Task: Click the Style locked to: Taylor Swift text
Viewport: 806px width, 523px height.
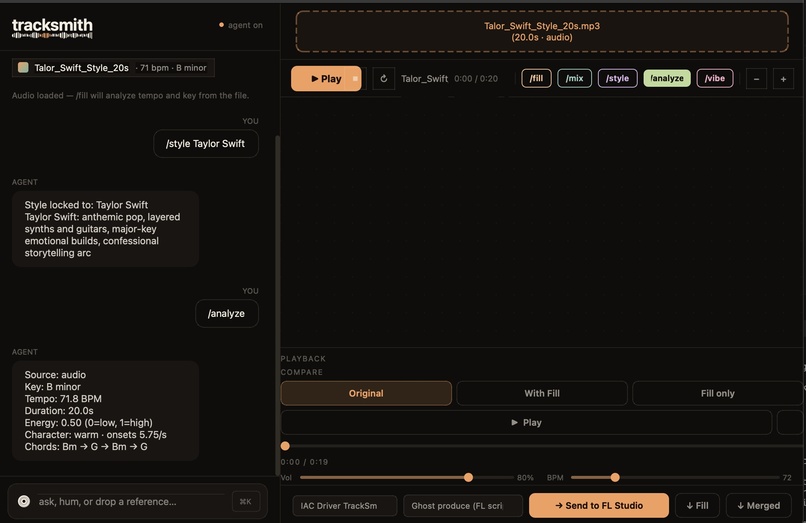Action: click(86, 205)
